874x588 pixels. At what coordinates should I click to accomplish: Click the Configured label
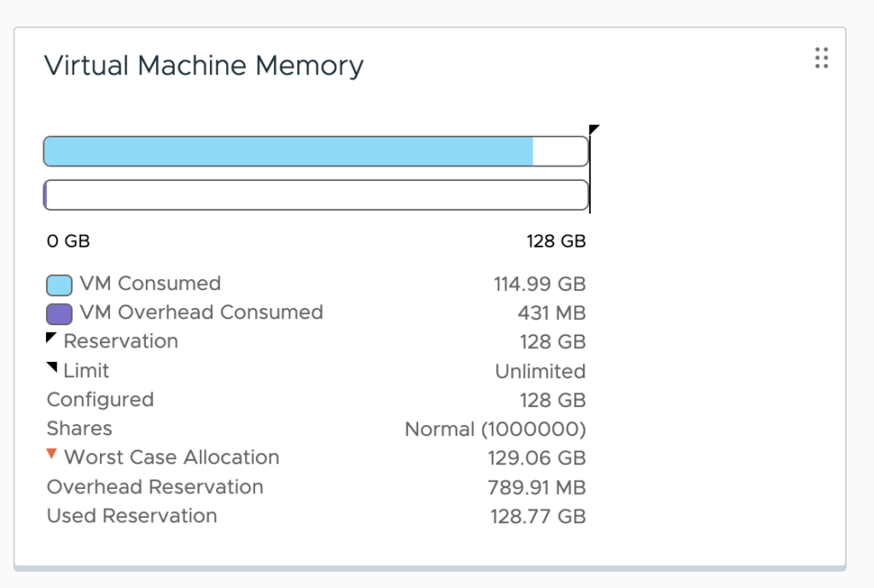[100, 399]
